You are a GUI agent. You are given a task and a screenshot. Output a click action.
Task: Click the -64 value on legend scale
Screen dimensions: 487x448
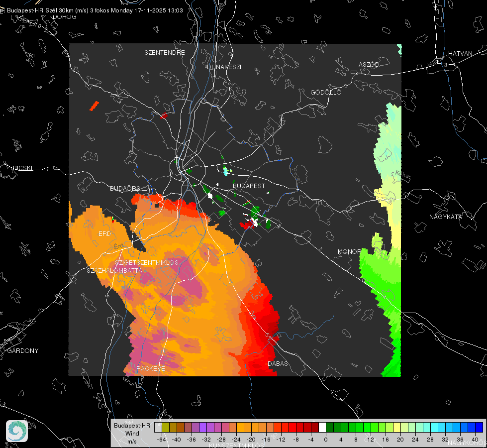[x=162, y=440]
